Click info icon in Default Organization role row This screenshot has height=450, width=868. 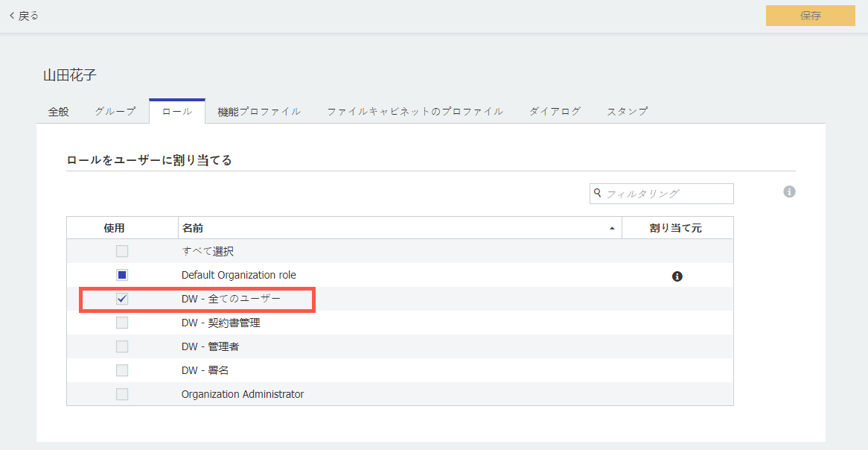[677, 276]
